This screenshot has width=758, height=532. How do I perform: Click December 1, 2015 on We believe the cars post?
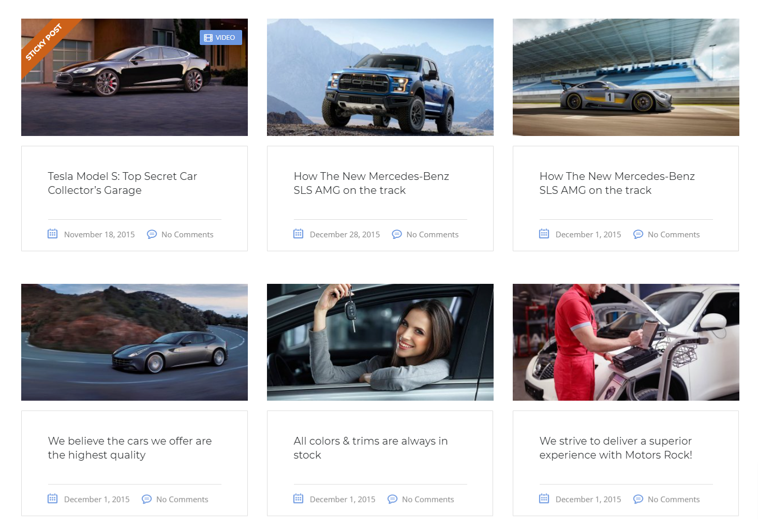click(x=97, y=499)
